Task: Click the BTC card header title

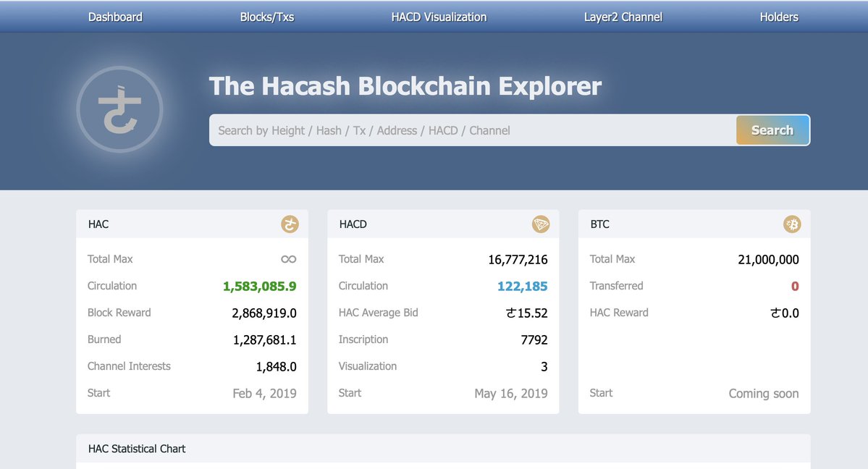Action: pos(600,224)
